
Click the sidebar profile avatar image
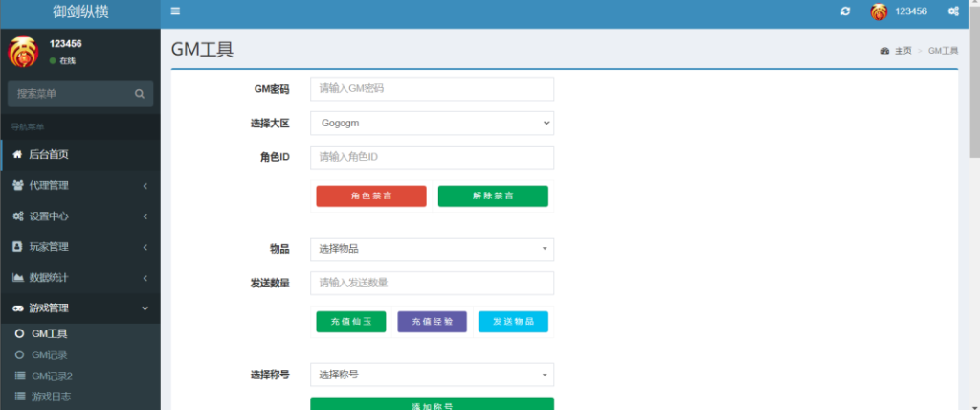(x=26, y=52)
